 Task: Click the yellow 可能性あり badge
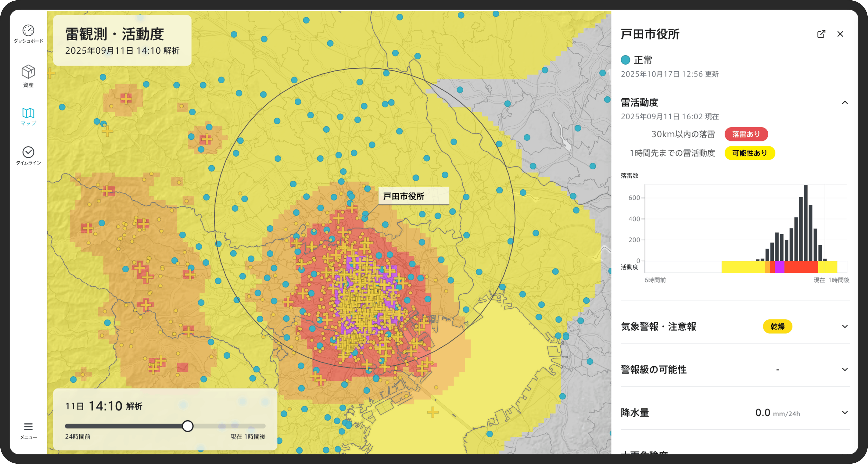(749, 153)
